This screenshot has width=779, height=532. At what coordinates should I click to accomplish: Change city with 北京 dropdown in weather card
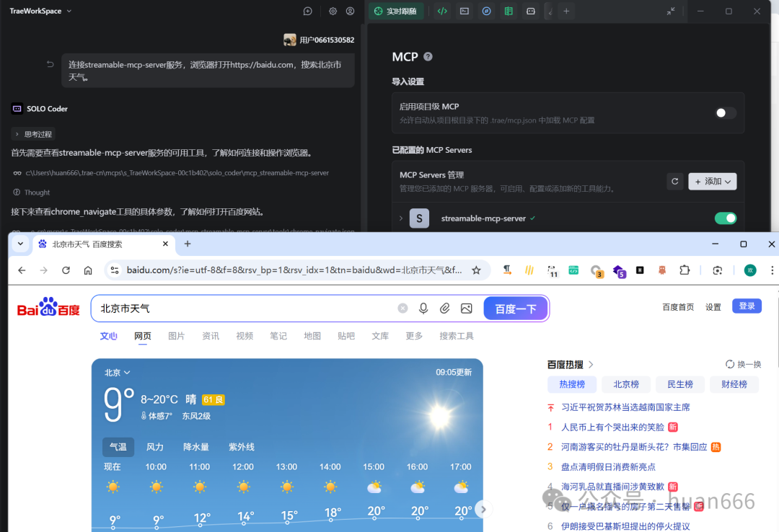(118, 373)
